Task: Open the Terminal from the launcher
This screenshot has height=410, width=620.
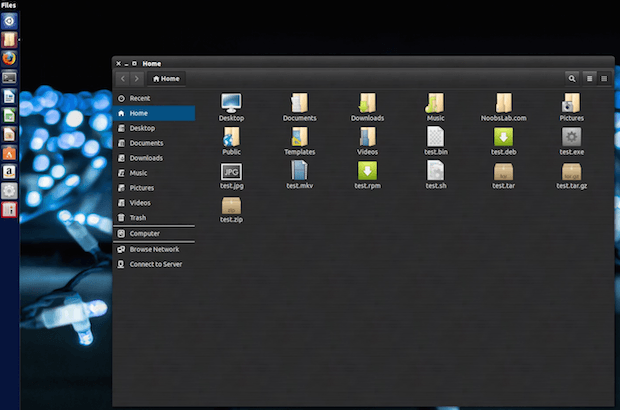Action: [9, 77]
